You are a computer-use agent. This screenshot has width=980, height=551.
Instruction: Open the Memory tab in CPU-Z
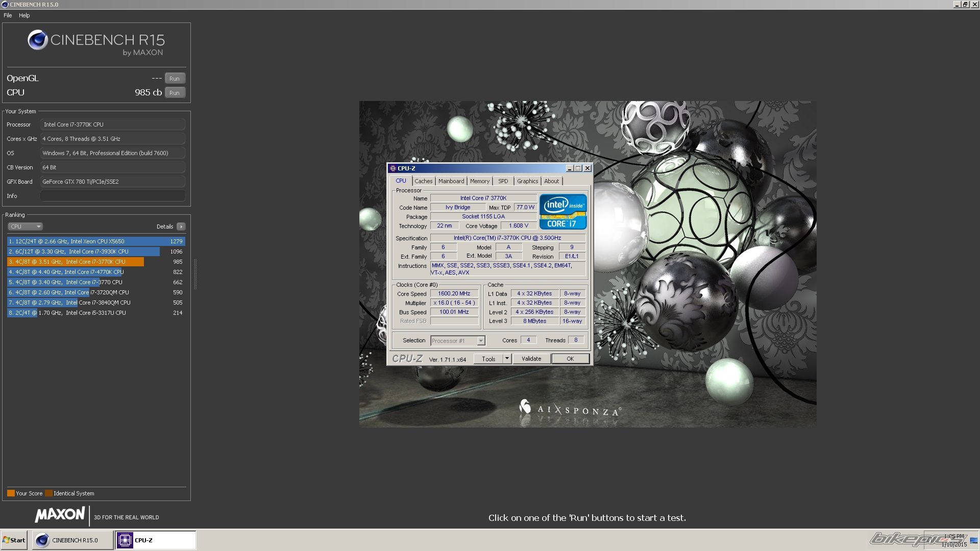(480, 181)
